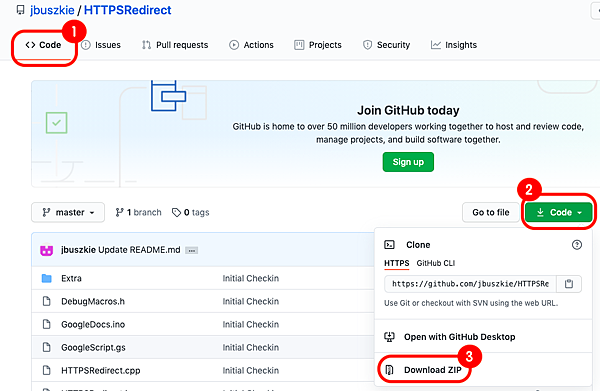Open the Issues tab
600x391 pixels.
(x=101, y=45)
